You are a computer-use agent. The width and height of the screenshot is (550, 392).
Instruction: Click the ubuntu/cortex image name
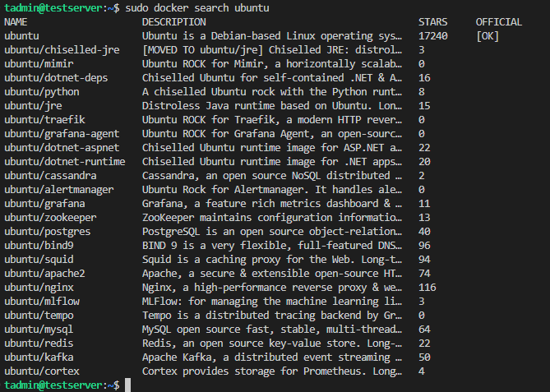[42, 371]
